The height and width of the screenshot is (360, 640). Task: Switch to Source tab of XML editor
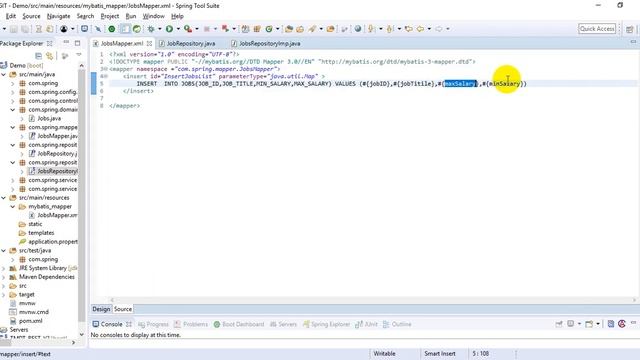click(123, 309)
